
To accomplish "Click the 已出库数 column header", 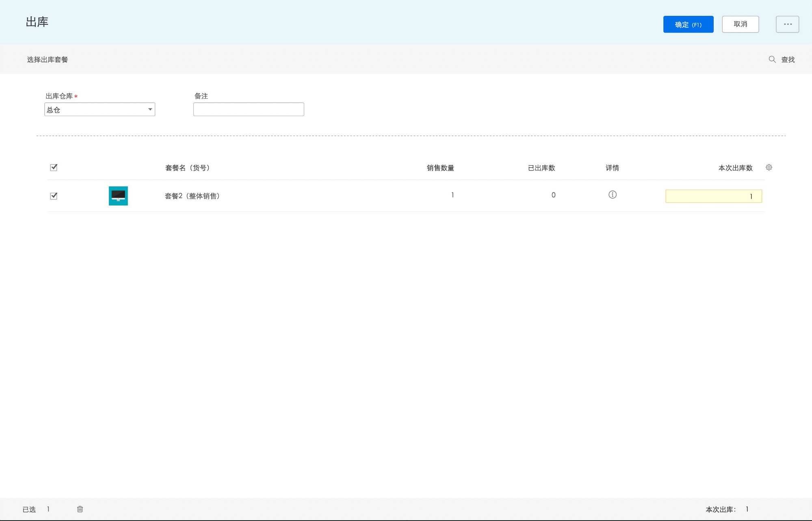I will pyautogui.click(x=541, y=168).
